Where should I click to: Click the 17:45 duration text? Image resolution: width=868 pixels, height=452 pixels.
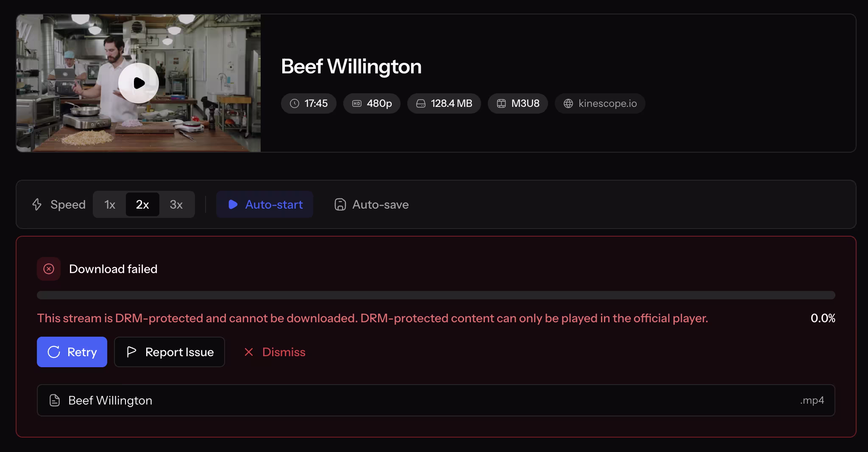tap(316, 103)
